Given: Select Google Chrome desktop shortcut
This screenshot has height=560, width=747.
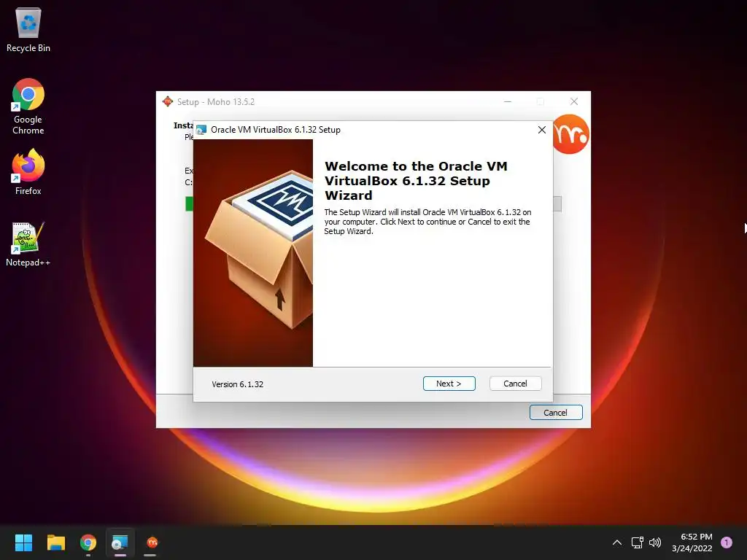Looking at the screenshot, I should tap(28, 106).
